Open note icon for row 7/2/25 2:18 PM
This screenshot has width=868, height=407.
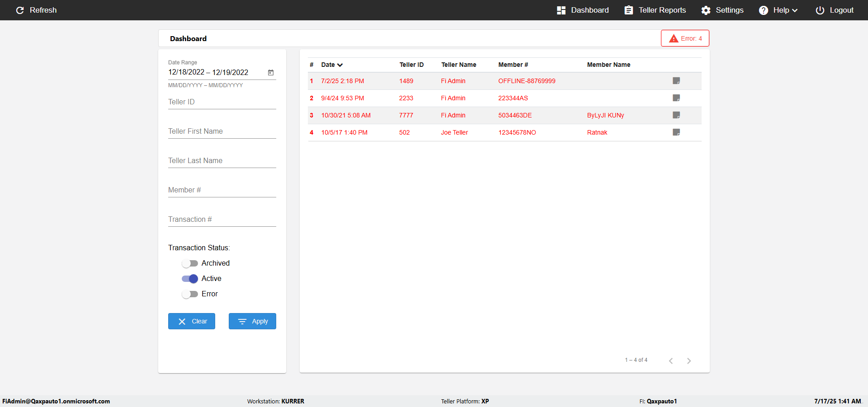(x=676, y=81)
